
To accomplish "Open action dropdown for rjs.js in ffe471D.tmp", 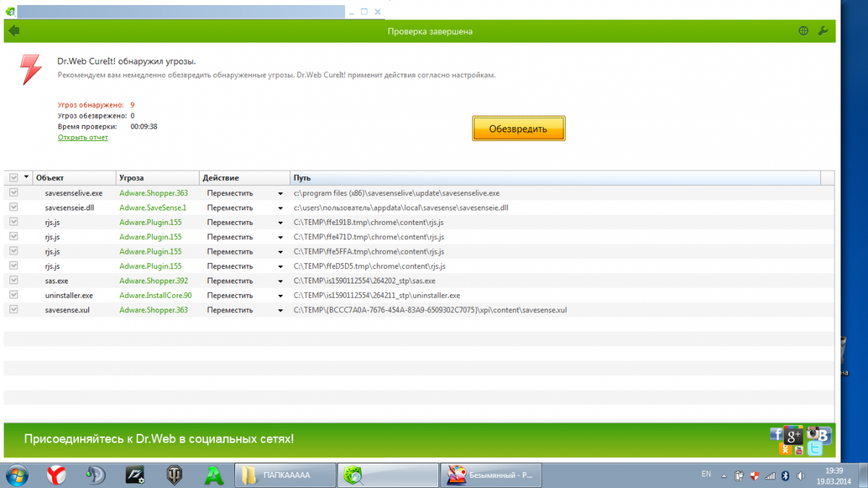I will click(280, 237).
